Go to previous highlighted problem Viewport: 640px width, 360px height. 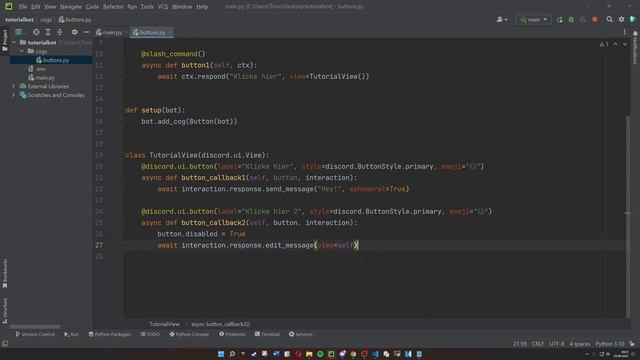click(x=615, y=44)
